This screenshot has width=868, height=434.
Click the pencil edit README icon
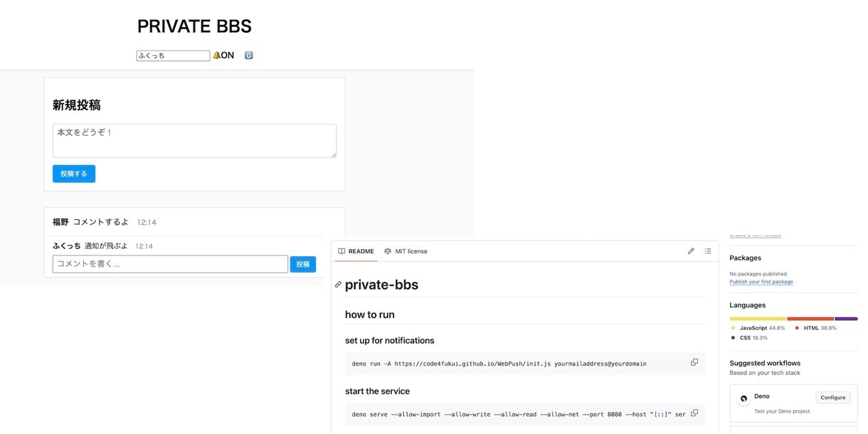pyautogui.click(x=691, y=251)
